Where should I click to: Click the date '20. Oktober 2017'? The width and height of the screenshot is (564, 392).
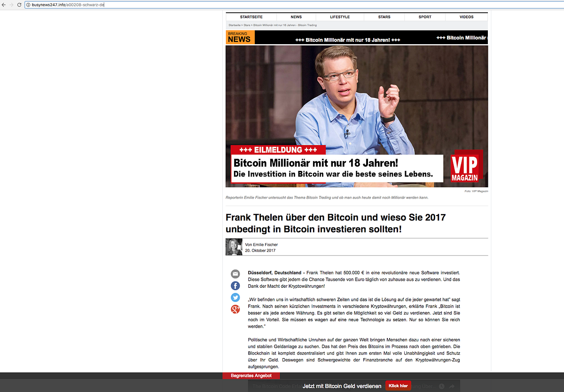pos(260,250)
